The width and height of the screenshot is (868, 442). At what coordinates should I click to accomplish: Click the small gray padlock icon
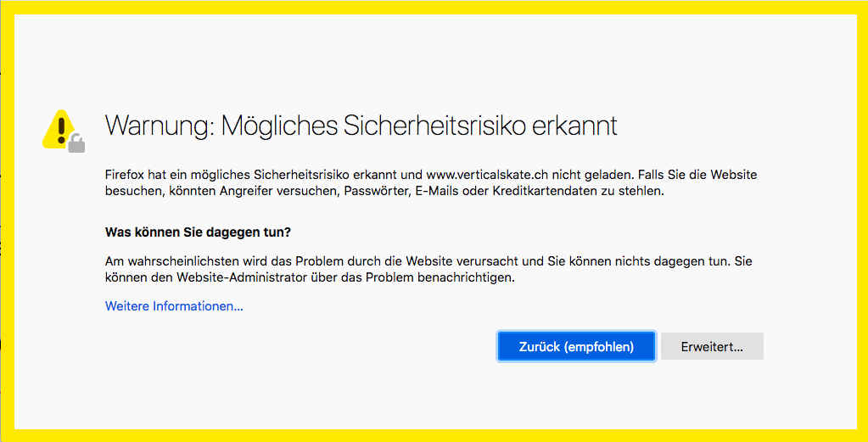point(76,143)
